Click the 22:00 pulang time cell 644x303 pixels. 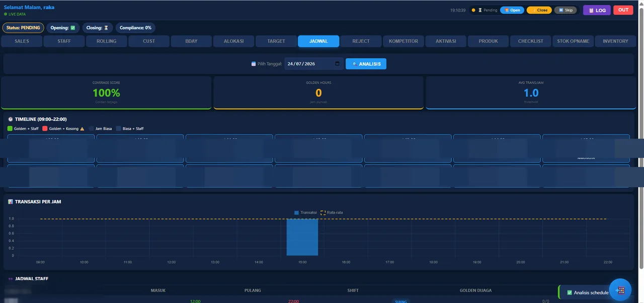pos(293,301)
